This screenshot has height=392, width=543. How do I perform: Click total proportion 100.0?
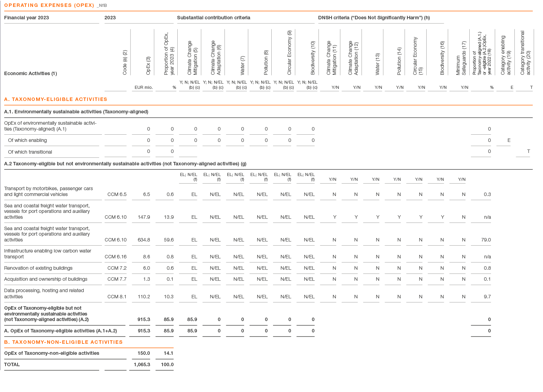[x=167, y=364]
